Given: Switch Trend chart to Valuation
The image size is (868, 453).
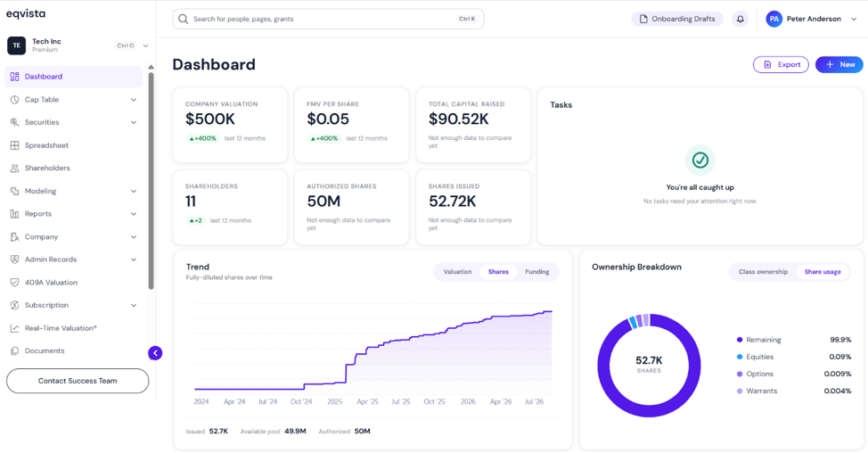Looking at the screenshot, I should tap(457, 272).
